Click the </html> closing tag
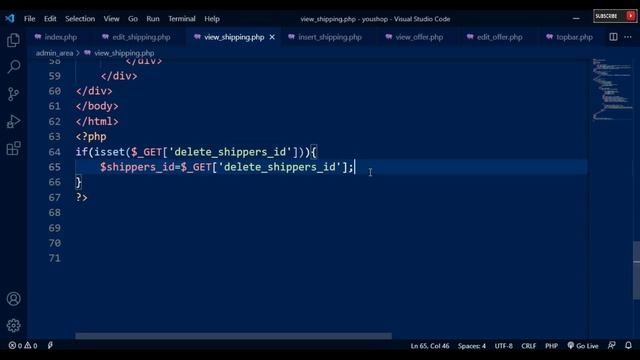 [x=97, y=122]
